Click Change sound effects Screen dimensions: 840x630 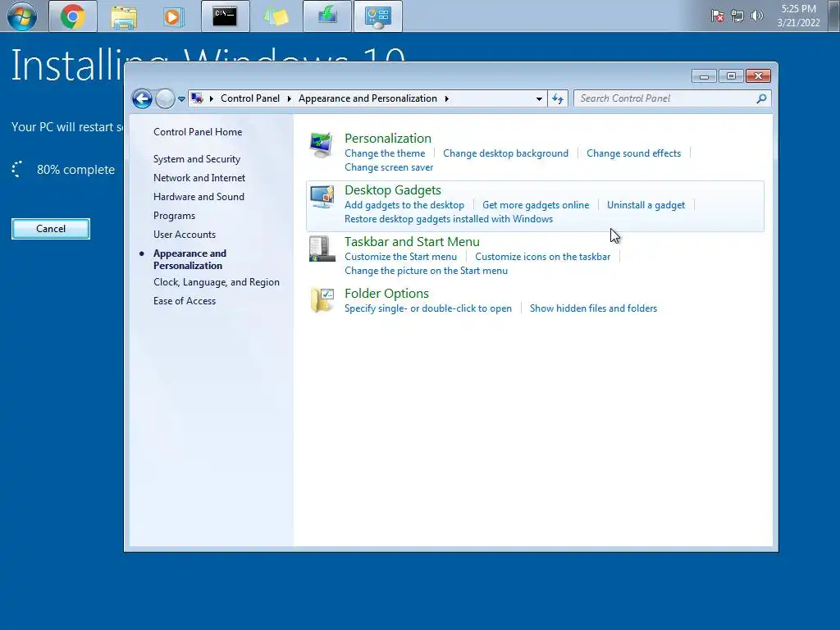pyautogui.click(x=634, y=153)
